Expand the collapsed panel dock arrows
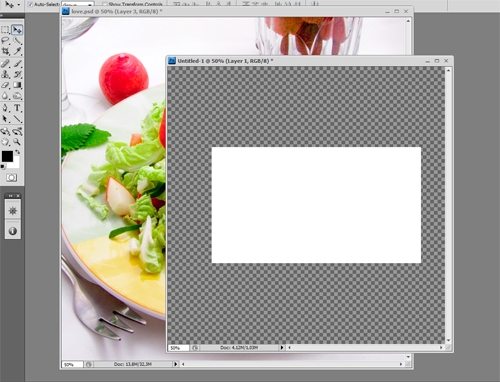The width and height of the screenshot is (500, 382). click(x=10, y=196)
